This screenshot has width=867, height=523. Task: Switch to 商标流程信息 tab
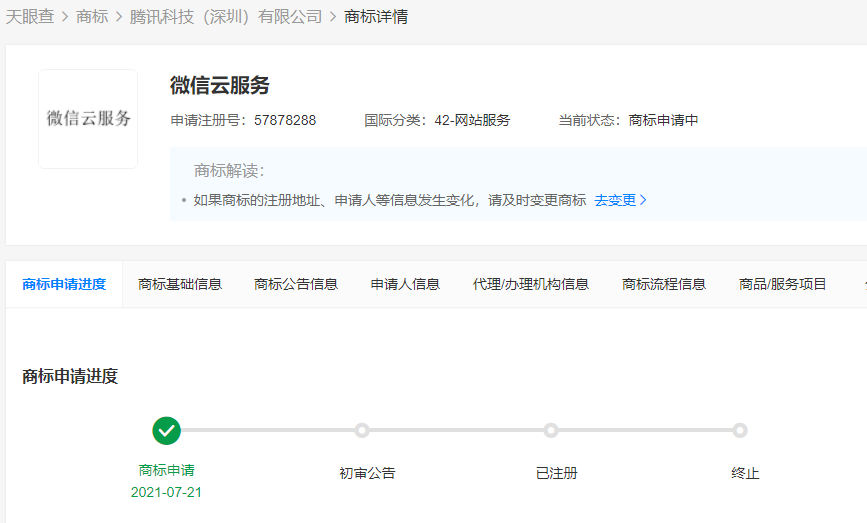tap(664, 284)
